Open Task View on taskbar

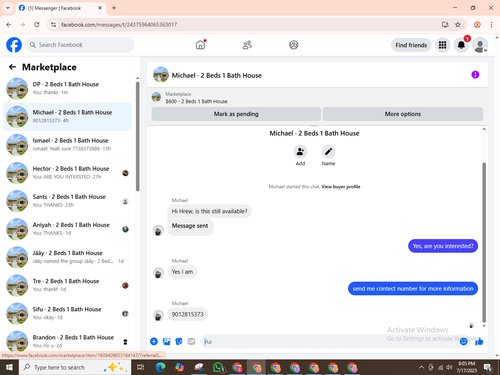(x=140, y=367)
